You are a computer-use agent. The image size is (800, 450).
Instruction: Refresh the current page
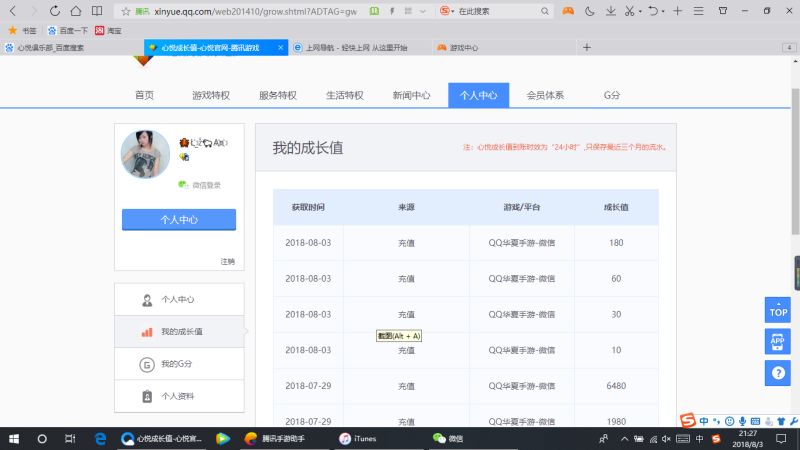coord(51,11)
